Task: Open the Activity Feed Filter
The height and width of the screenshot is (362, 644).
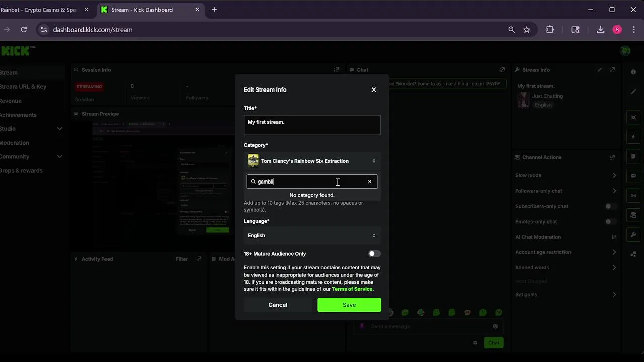Action: coord(182,259)
